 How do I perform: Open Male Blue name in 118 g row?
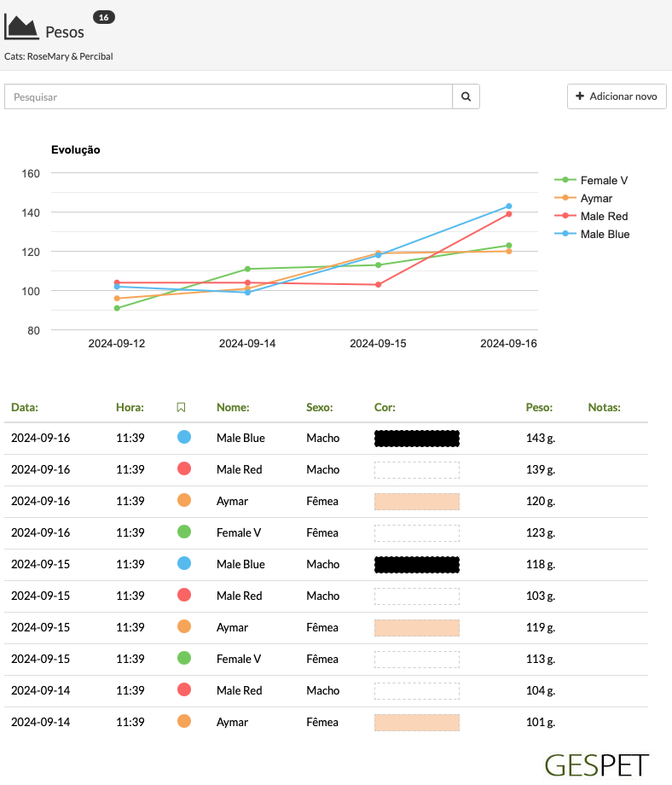[x=240, y=564]
